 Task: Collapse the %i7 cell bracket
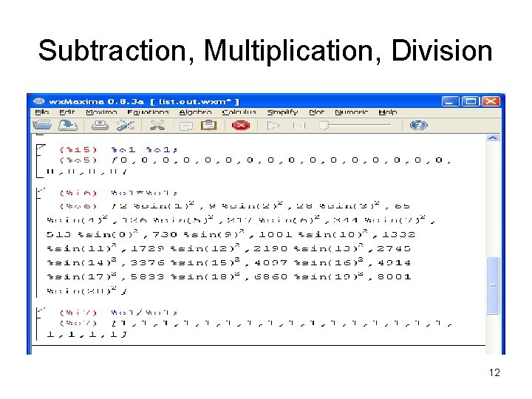coord(40,312)
